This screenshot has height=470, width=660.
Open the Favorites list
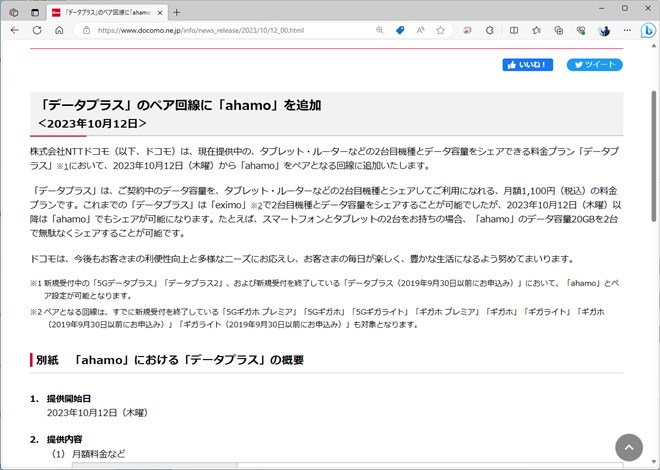tap(536, 30)
